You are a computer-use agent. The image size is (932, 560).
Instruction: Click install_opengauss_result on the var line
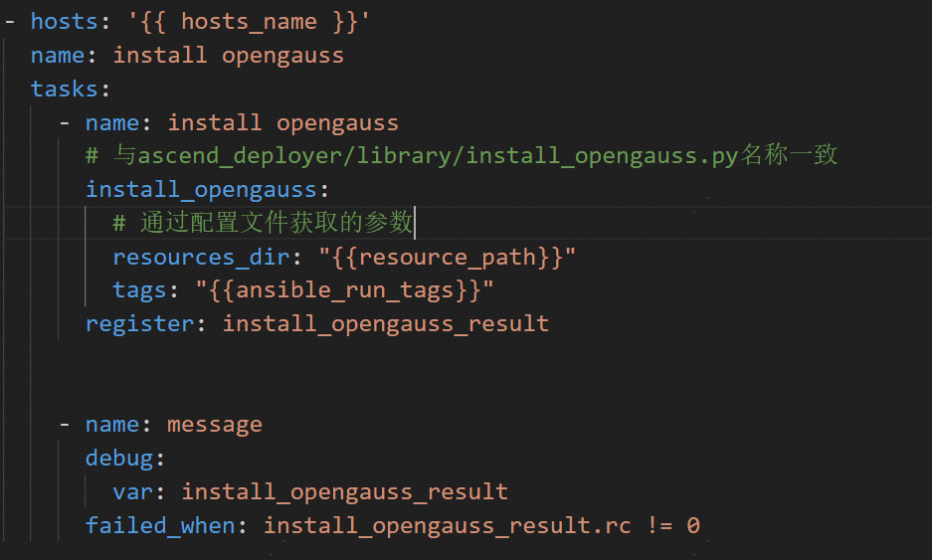[x=344, y=492]
